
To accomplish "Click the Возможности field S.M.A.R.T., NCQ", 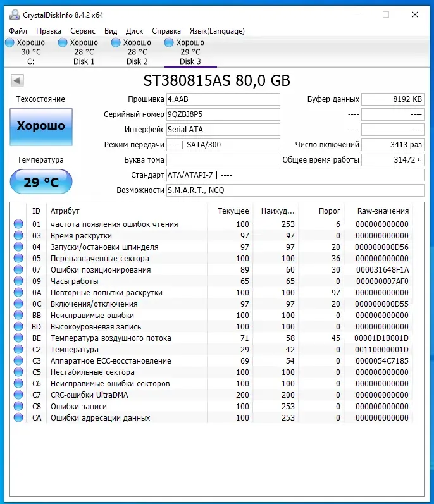I will (x=295, y=190).
